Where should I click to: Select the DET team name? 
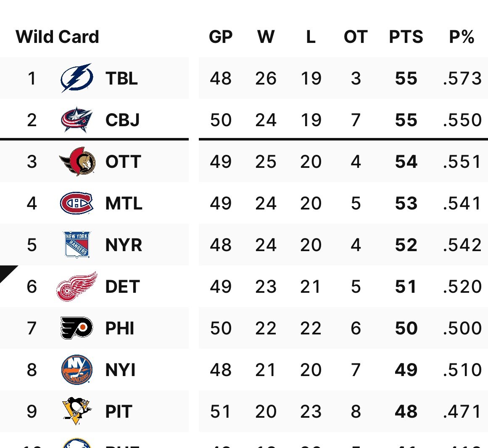point(122,286)
